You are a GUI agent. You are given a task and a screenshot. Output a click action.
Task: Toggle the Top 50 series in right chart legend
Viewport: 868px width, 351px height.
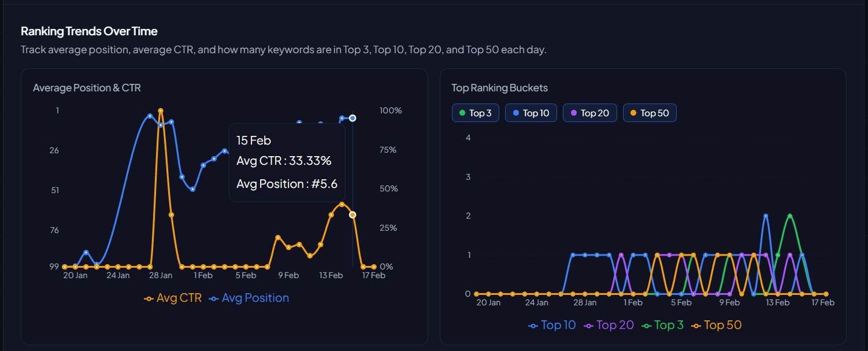[722, 325]
